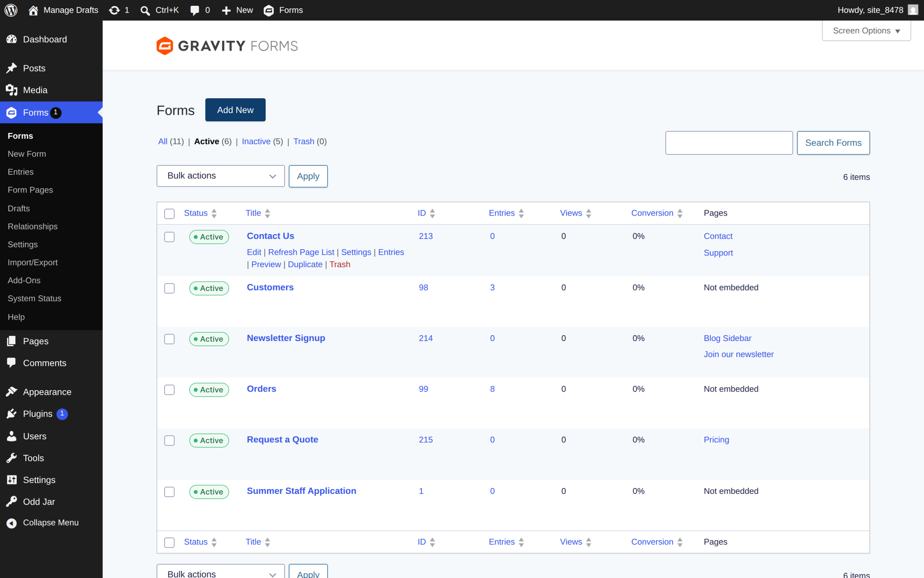Click the home icon beside Manage Drafts
924x578 pixels.
33,10
